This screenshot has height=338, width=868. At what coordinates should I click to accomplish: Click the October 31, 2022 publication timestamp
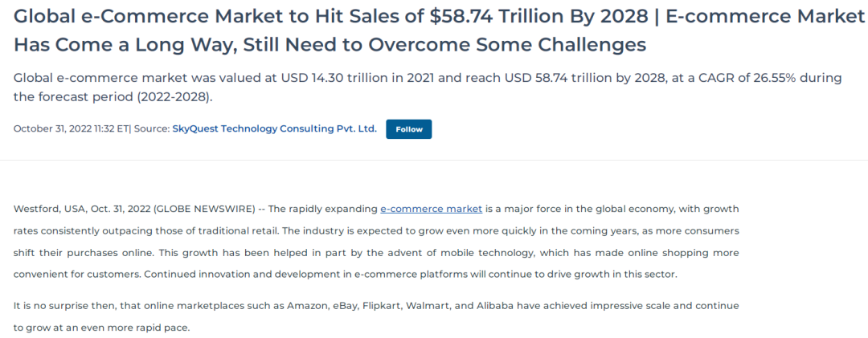[71, 128]
